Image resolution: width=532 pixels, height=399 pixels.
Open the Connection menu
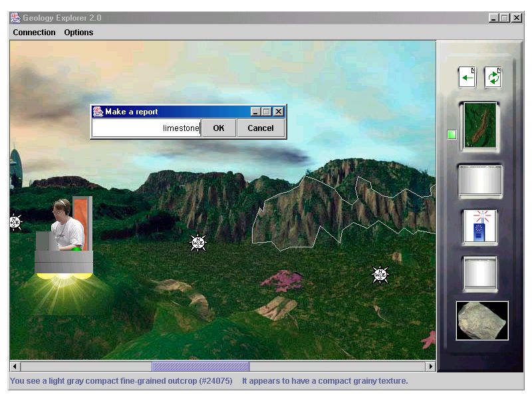coord(34,32)
